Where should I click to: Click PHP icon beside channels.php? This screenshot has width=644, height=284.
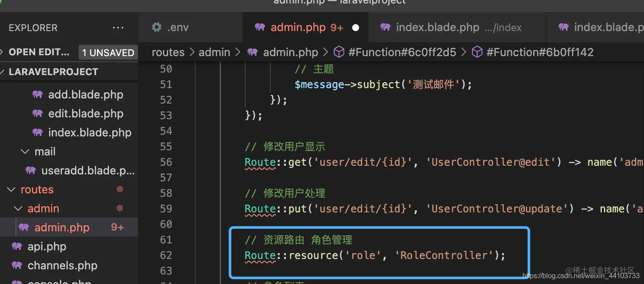coord(17,265)
